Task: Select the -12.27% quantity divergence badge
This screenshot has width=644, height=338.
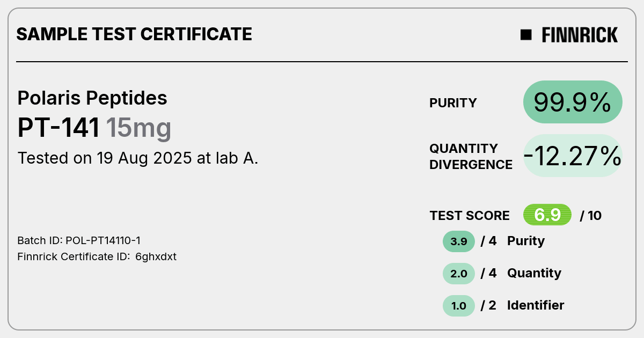Action: pos(573,156)
